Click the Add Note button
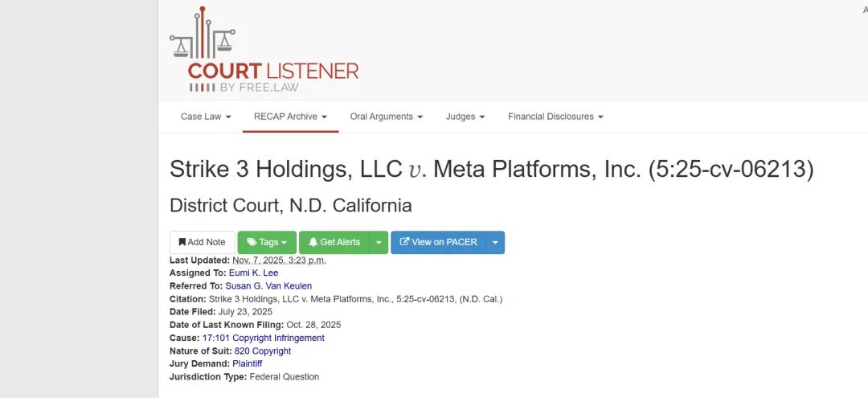Image resolution: width=868 pixels, height=398 pixels. pyautogui.click(x=203, y=242)
